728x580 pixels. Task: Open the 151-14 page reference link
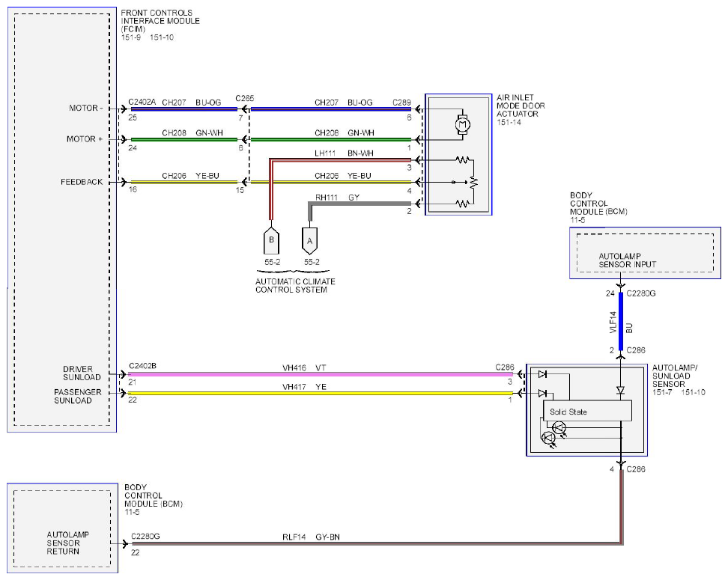click(509, 123)
